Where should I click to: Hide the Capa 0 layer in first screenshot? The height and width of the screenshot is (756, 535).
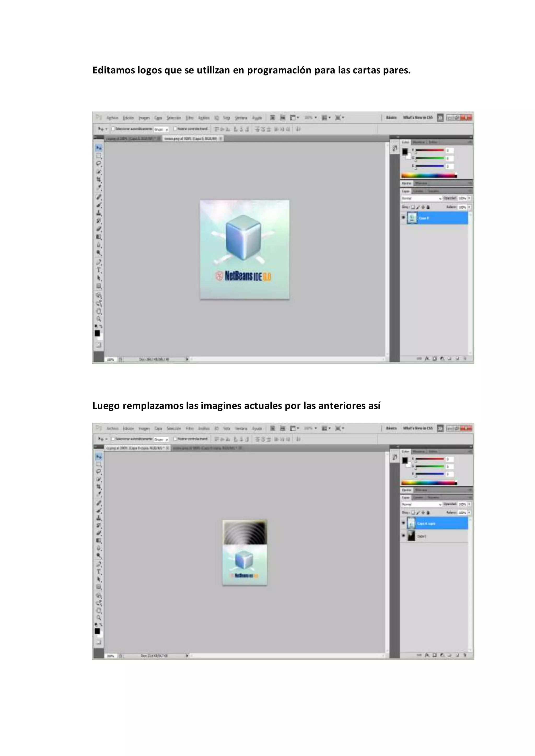coord(404,218)
